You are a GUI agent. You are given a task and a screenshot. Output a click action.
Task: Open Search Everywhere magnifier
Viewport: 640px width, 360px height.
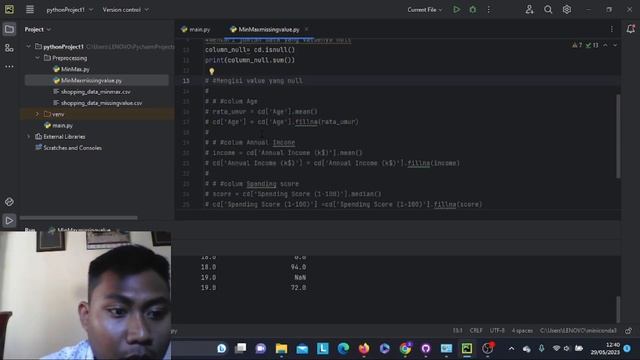tap(548, 9)
